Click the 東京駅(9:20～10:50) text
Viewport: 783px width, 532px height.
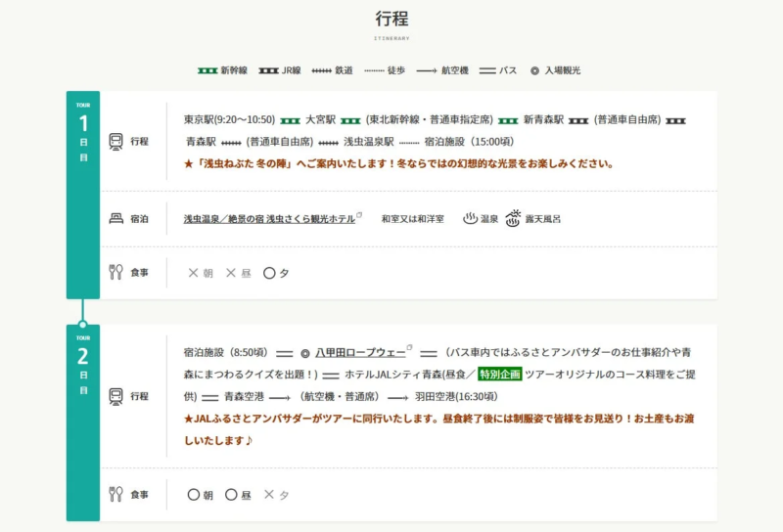click(x=230, y=119)
